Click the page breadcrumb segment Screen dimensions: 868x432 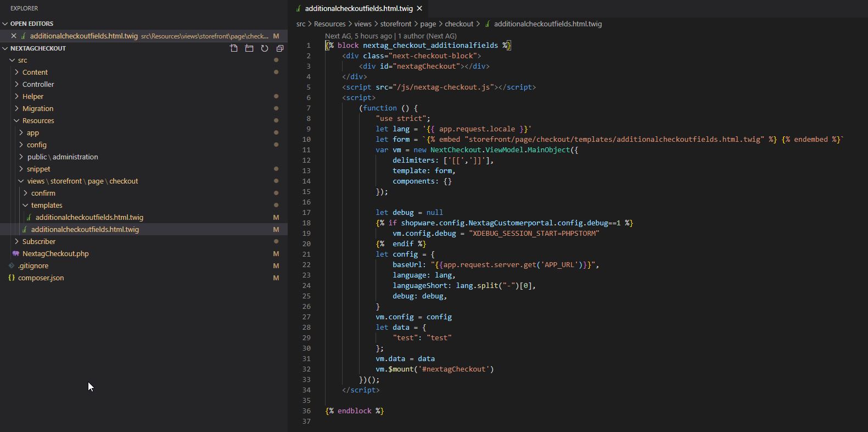[428, 24]
